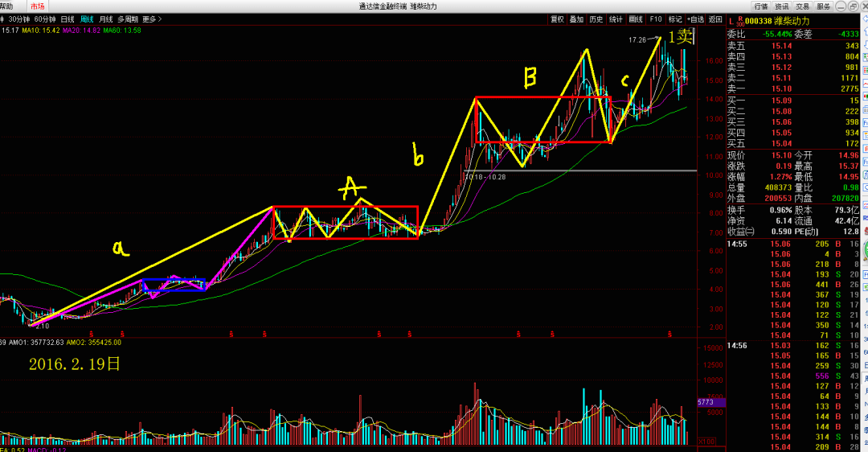Click the 总量 value 408373
Viewport: 868px width, 452px height.
pos(778,187)
